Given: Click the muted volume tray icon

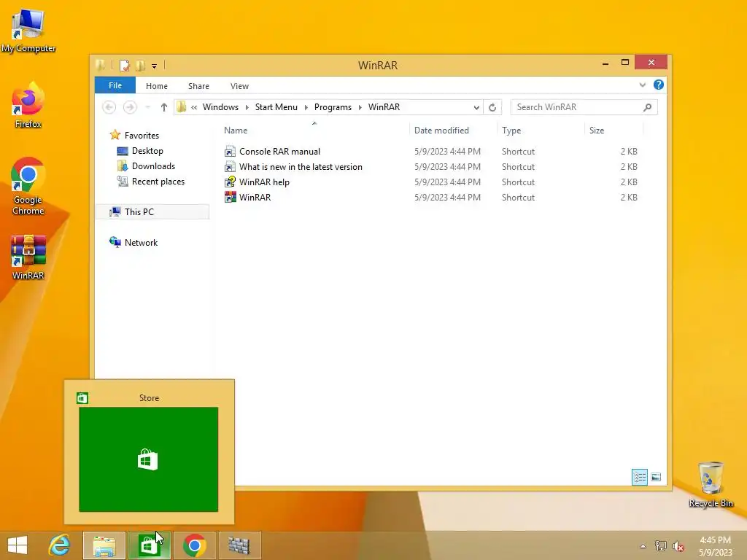Looking at the screenshot, I should point(678,545).
